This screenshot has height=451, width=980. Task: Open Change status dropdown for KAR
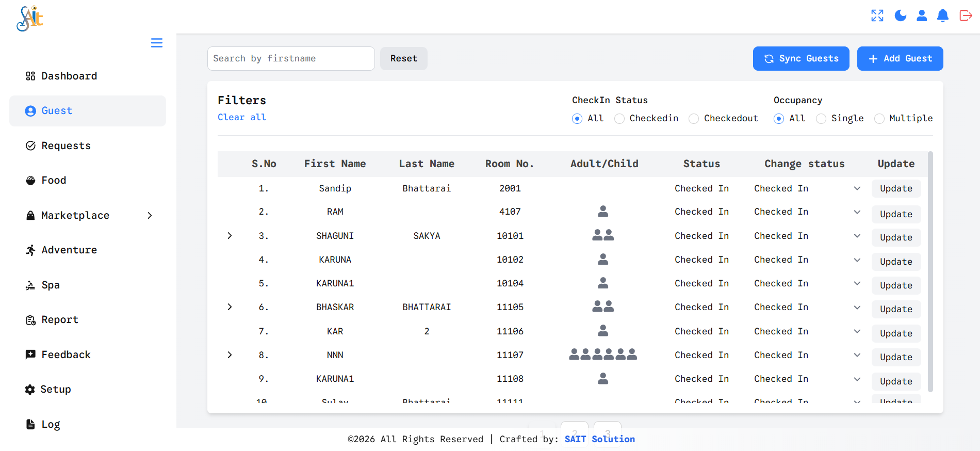(x=807, y=331)
